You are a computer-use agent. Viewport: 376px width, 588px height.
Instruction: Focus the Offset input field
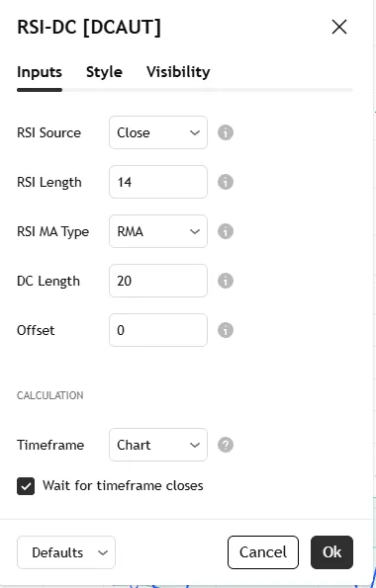point(158,330)
